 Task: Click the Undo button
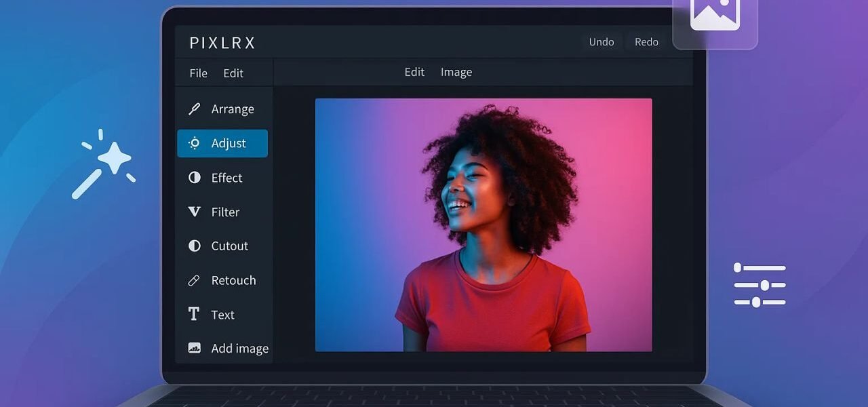601,41
